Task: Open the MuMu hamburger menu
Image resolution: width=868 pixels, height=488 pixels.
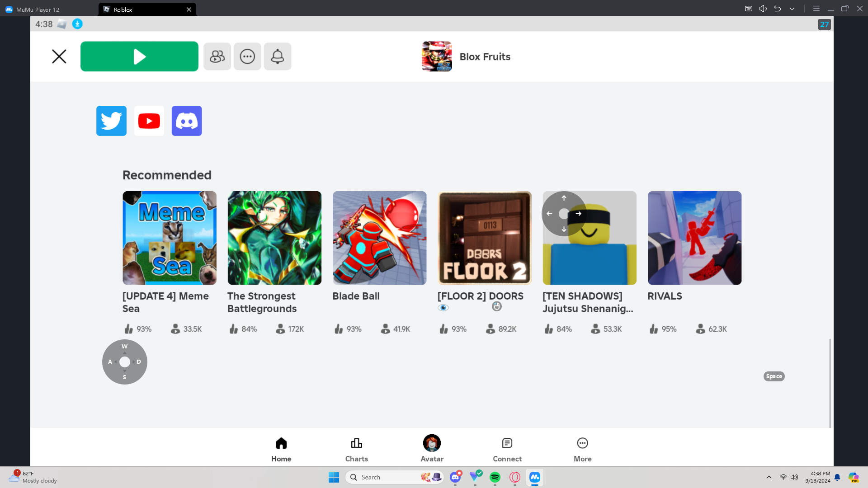Action: [x=816, y=9]
